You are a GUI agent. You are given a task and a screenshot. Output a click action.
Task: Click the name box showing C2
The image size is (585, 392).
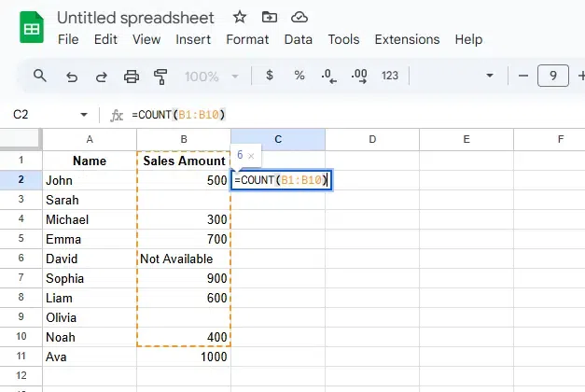(21, 115)
